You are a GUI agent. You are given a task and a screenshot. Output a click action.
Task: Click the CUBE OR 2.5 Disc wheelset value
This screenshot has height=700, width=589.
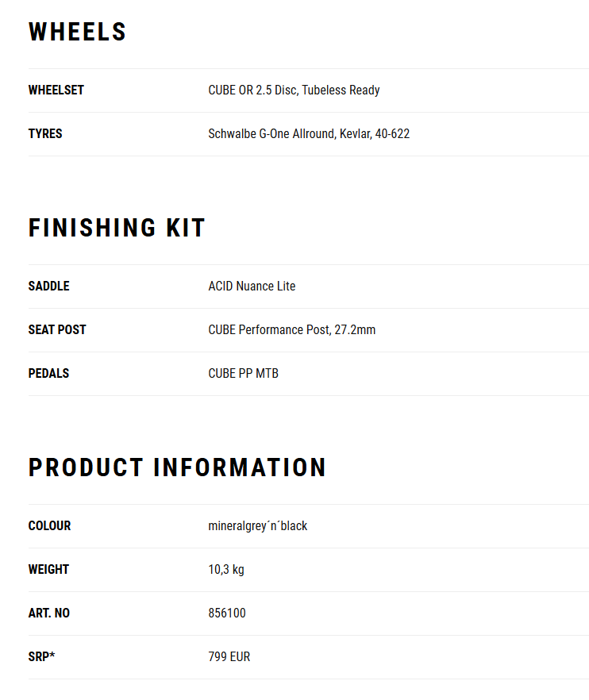[294, 90]
